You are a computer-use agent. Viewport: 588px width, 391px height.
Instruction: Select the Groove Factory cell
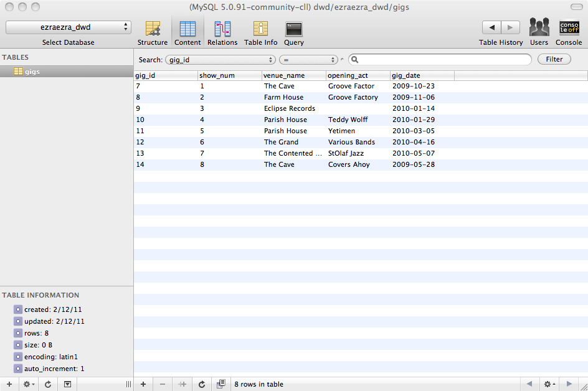(x=358, y=97)
